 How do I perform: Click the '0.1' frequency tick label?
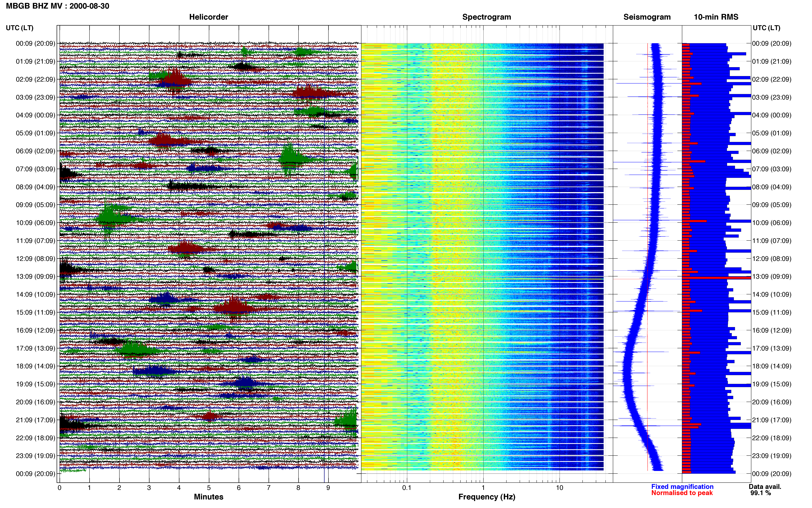click(x=407, y=487)
